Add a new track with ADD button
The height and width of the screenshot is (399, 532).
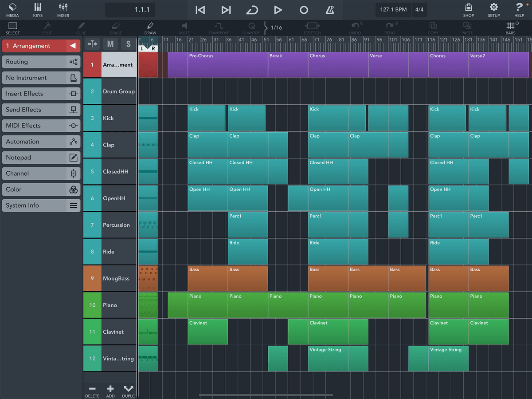(x=110, y=391)
